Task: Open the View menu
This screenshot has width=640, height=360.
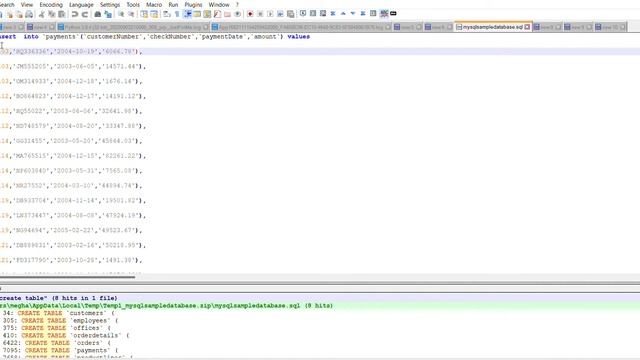Action: (27, 4)
